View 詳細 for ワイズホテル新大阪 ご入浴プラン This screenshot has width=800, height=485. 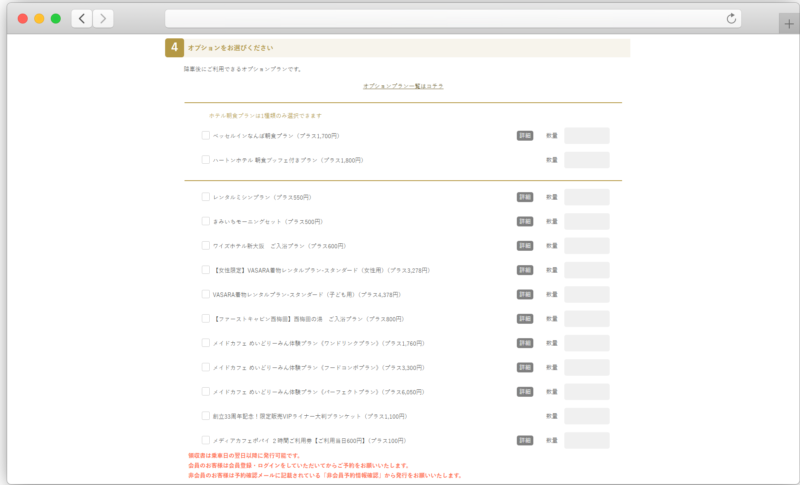tap(525, 246)
